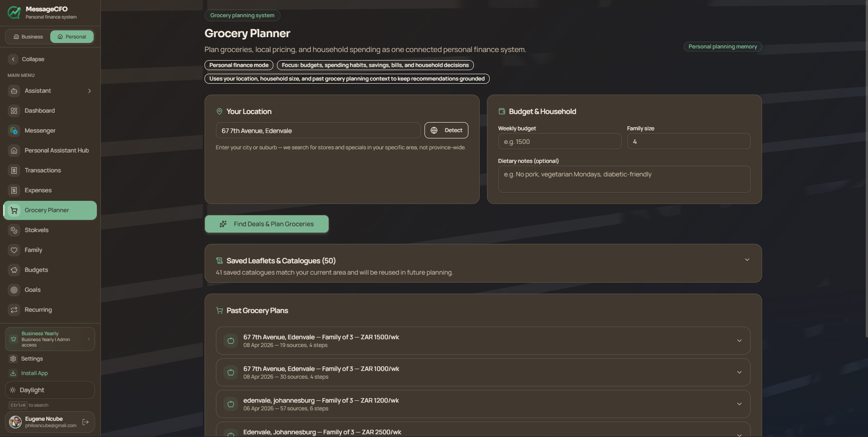Open the Messenger section
The width and height of the screenshot is (868, 437).
click(39, 131)
